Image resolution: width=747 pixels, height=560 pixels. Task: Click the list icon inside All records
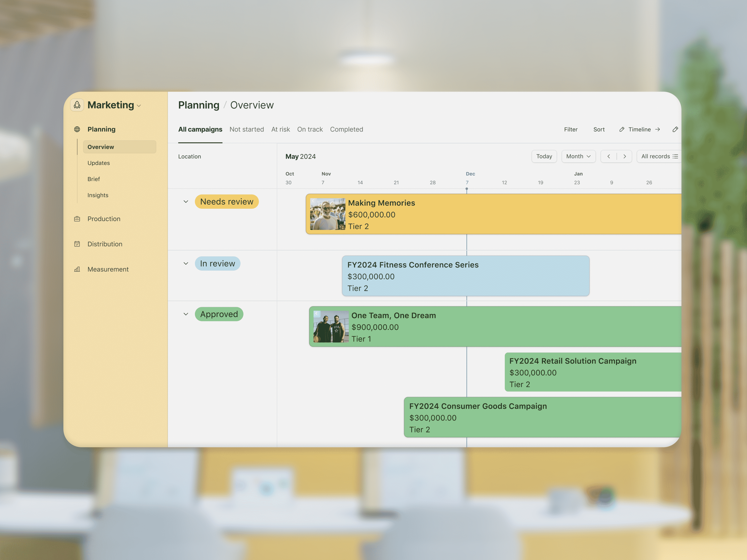pos(675,156)
